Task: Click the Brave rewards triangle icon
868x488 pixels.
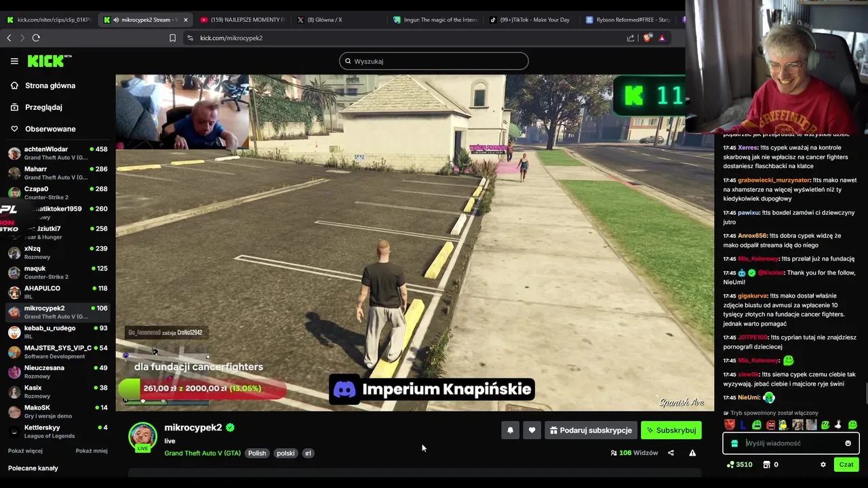Action: click(x=662, y=38)
